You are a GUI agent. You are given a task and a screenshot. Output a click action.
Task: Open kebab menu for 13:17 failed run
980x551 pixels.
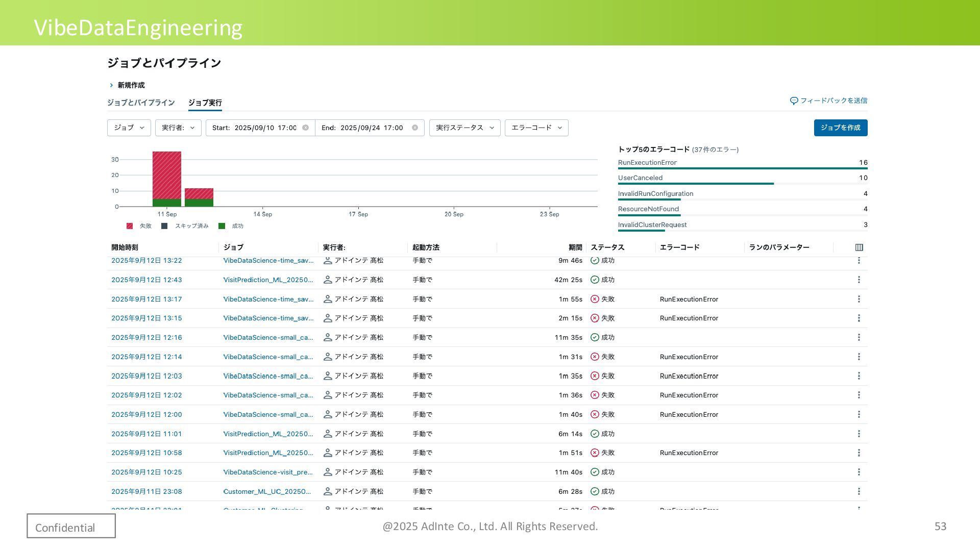[x=859, y=299]
